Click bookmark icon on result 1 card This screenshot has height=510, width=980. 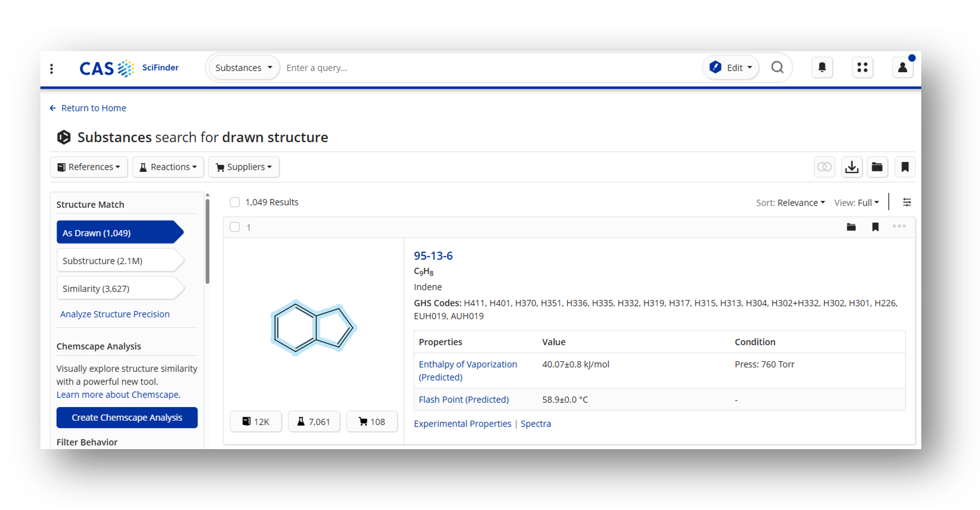click(x=875, y=227)
